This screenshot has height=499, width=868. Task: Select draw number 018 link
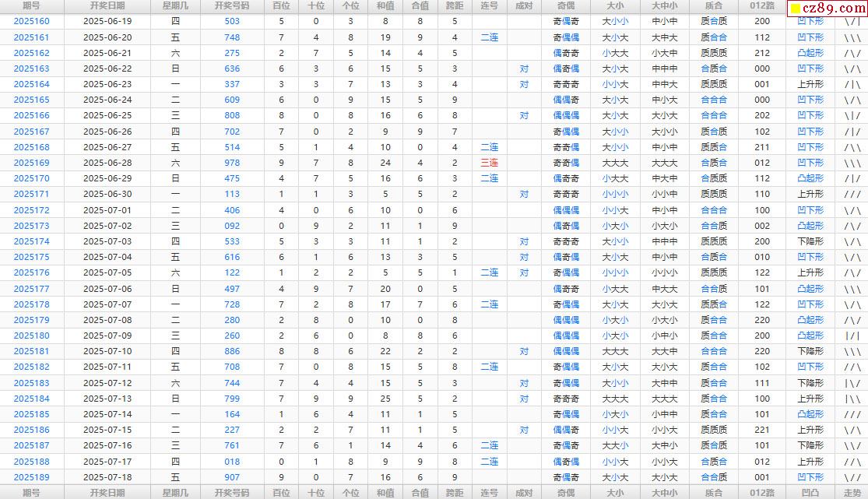point(232,462)
